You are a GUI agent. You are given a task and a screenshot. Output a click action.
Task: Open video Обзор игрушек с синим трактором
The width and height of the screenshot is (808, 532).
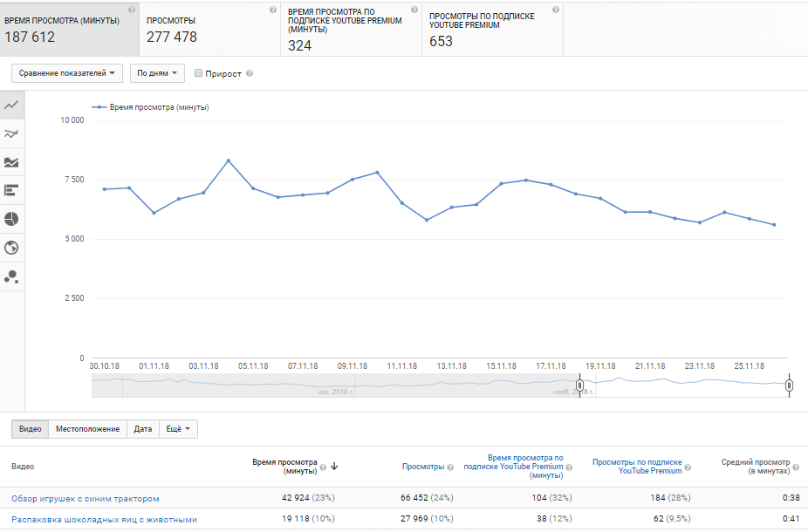tap(86, 498)
